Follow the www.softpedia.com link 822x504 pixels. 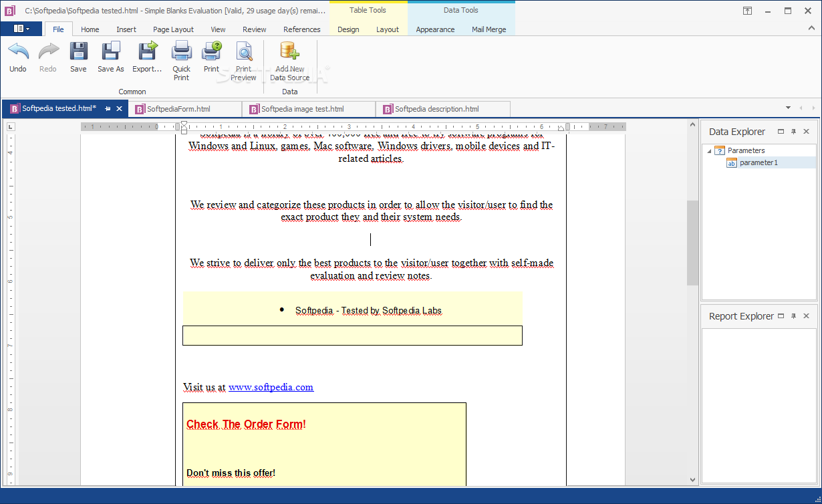(271, 387)
